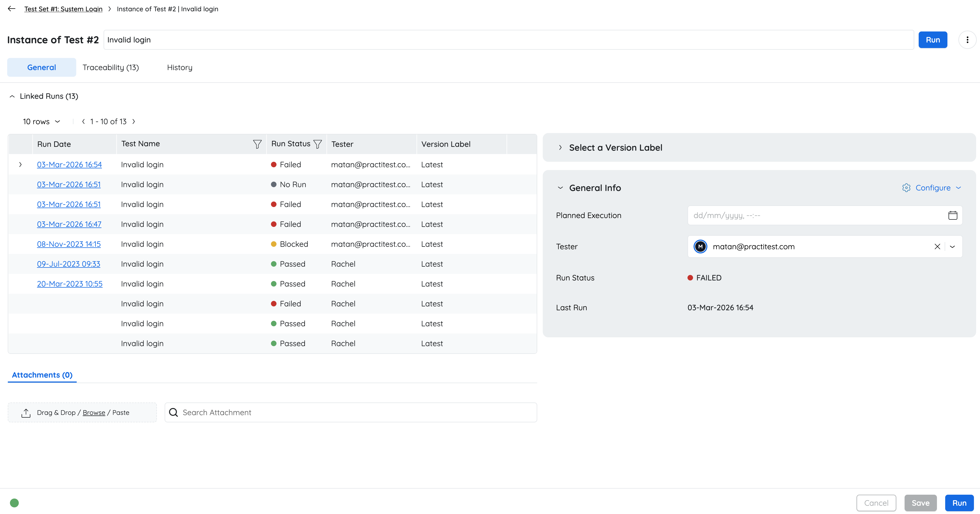Screen dimensions: 980x514
Task: Switch to the General tab
Action: click(x=41, y=67)
